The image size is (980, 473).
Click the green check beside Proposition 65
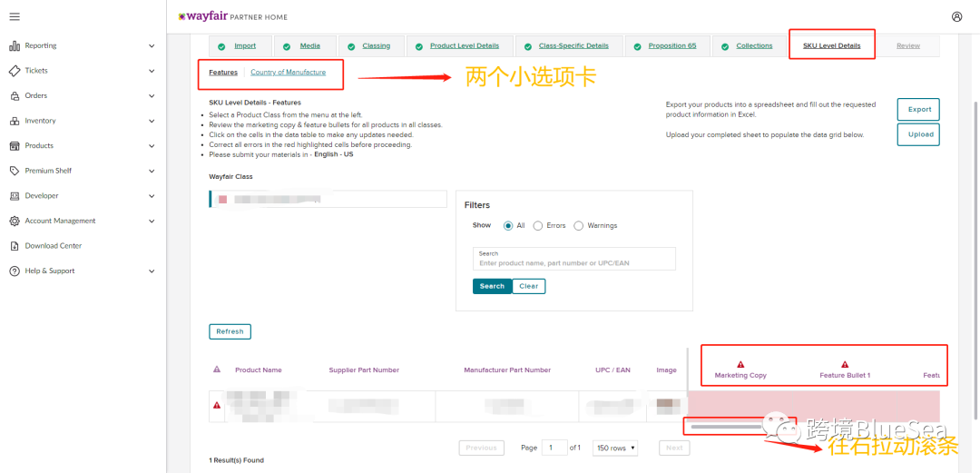pos(638,47)
